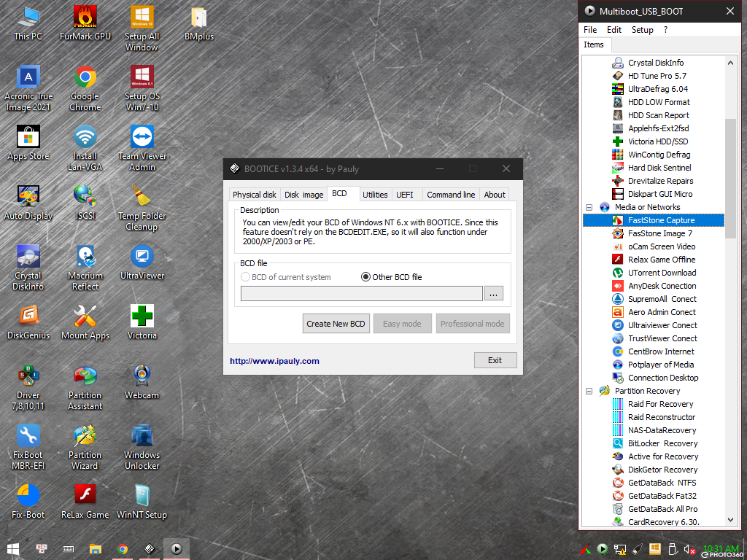Viewport: 747px width, 560px height.
Task: Open WinNT Setup desktop icon
Action: click(142, 502)
